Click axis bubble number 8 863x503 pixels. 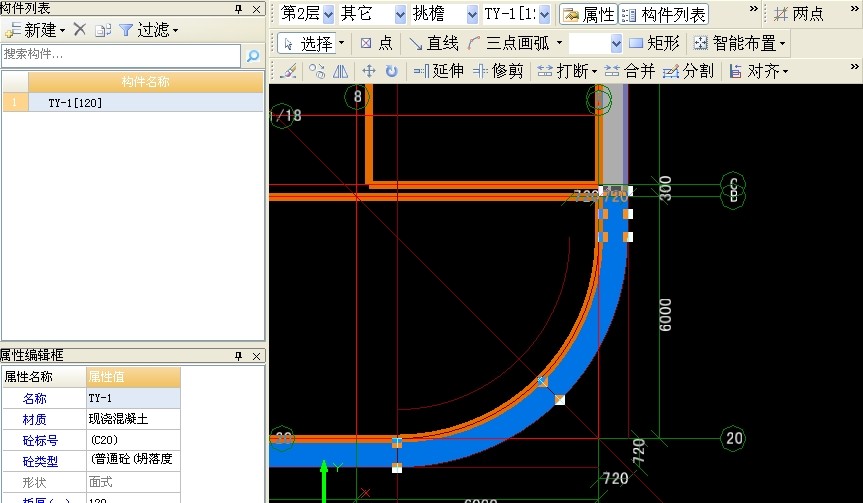tap(357, 97)
